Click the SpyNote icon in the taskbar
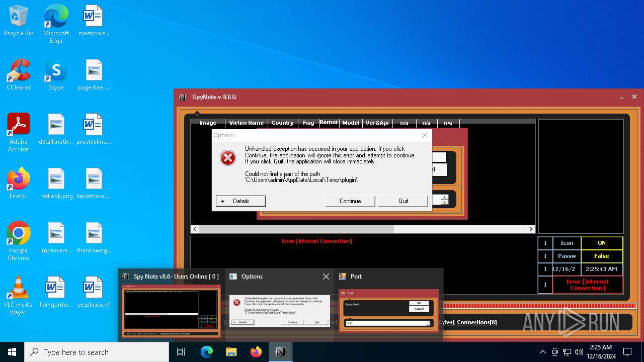The width and height of the screenshot is (644, 362). (x=280, y=352)
